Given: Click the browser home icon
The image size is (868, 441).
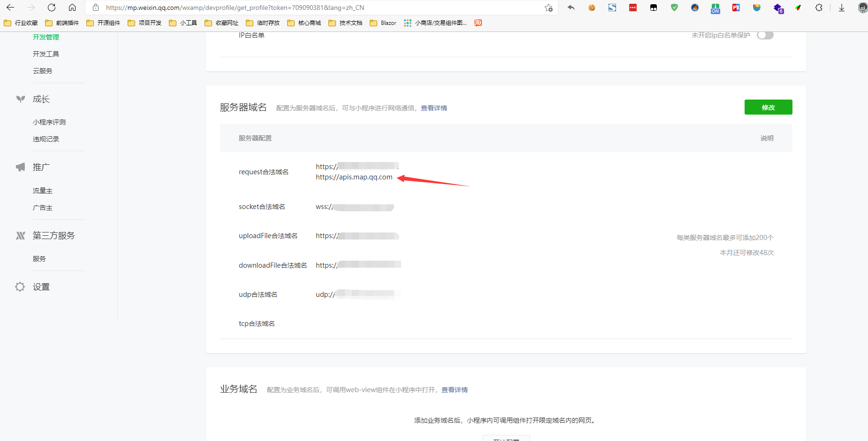Looking at the screenshot, I should pos(72,8).
